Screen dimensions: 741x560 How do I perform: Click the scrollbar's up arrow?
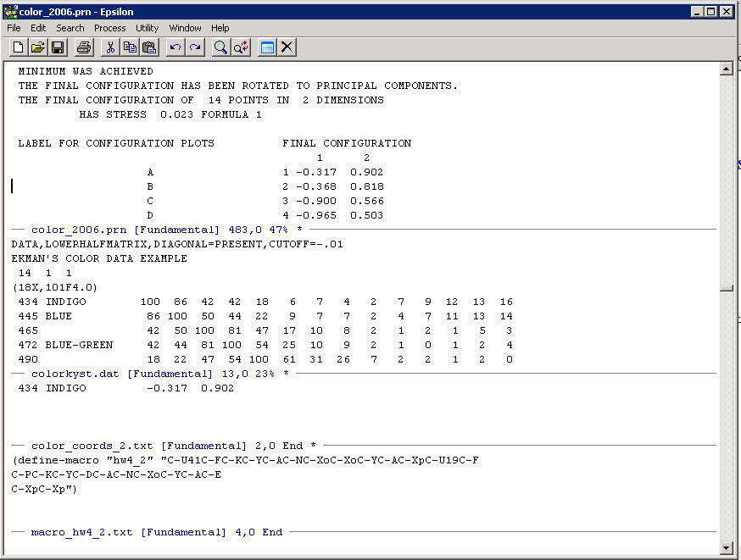726,69
